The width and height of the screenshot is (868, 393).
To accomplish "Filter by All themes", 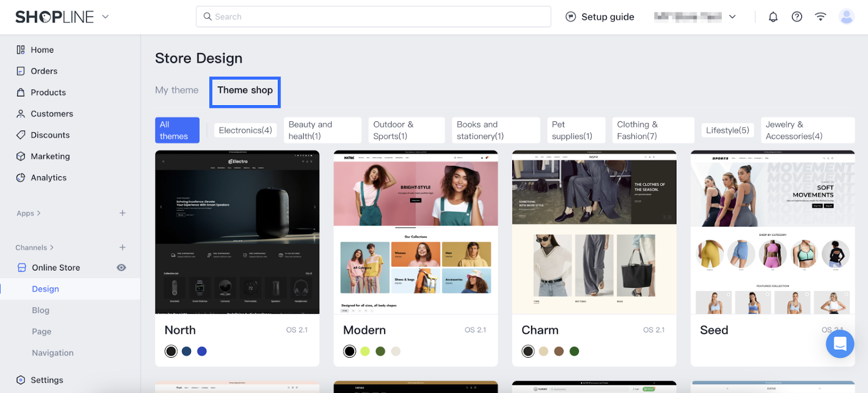I will click(177, 130).
